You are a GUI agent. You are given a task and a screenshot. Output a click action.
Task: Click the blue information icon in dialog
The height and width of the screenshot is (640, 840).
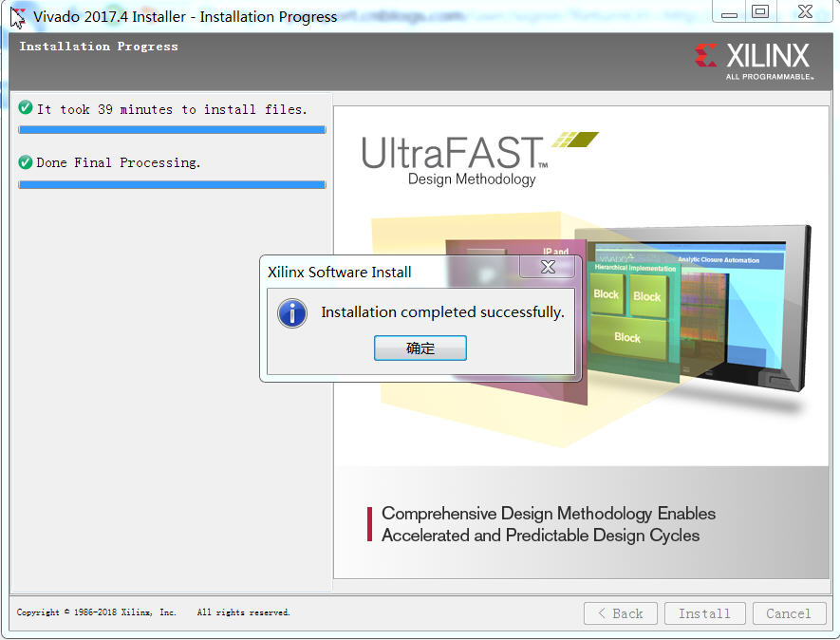coord(292,313)
